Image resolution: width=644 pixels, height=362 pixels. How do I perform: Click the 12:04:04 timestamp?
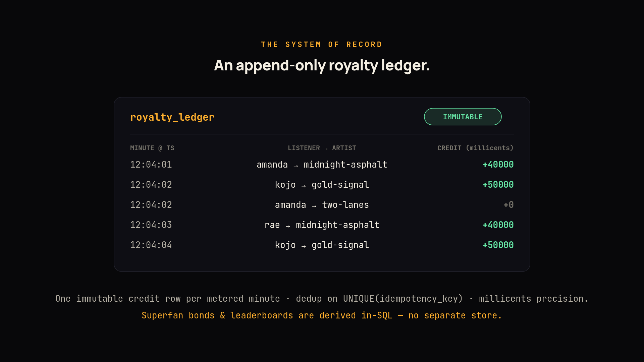pyautogui.click(x=151, y=245)
